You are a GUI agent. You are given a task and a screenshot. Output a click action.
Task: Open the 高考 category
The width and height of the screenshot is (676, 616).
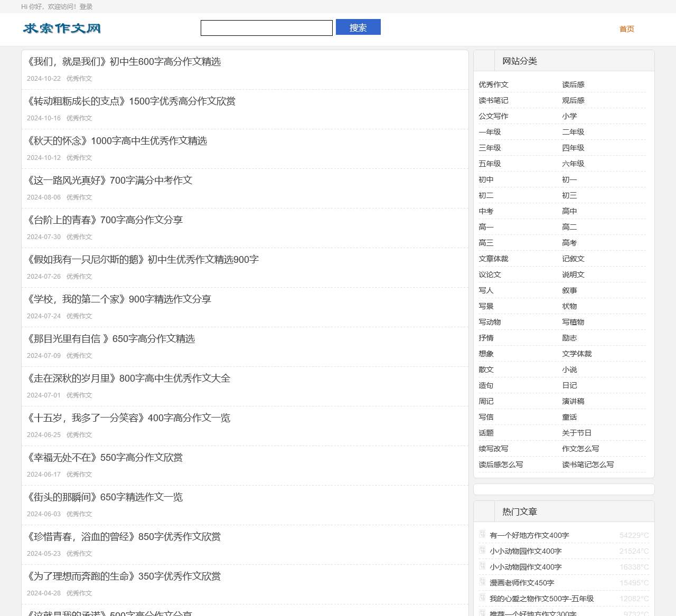point(569,242)
